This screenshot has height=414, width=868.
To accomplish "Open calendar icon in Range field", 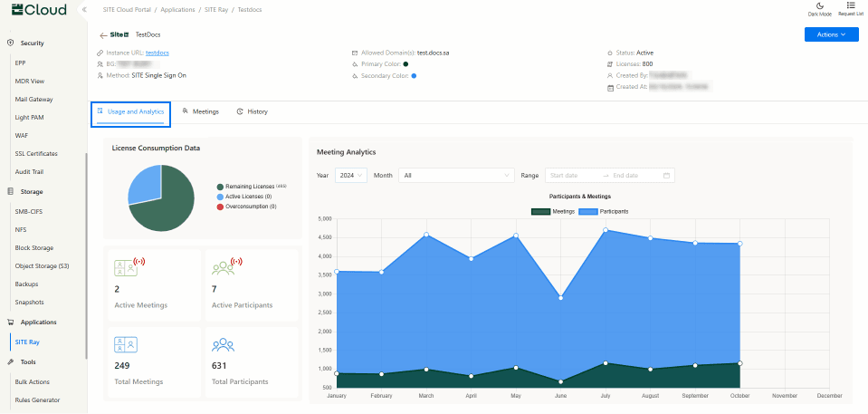I will (667, 175).
